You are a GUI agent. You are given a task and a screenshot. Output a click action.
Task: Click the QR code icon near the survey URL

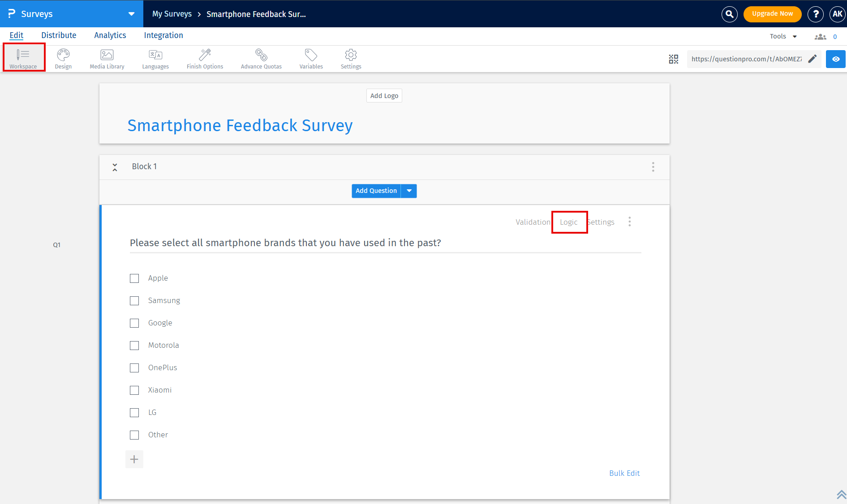pyautogui.click(x=673, y=59)
